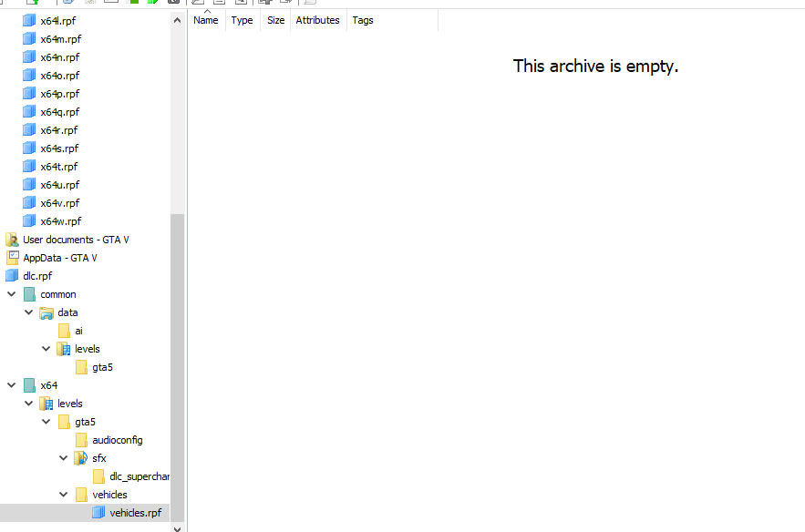Sort list by Name column header
805x532 pixels.
point(206,20)
